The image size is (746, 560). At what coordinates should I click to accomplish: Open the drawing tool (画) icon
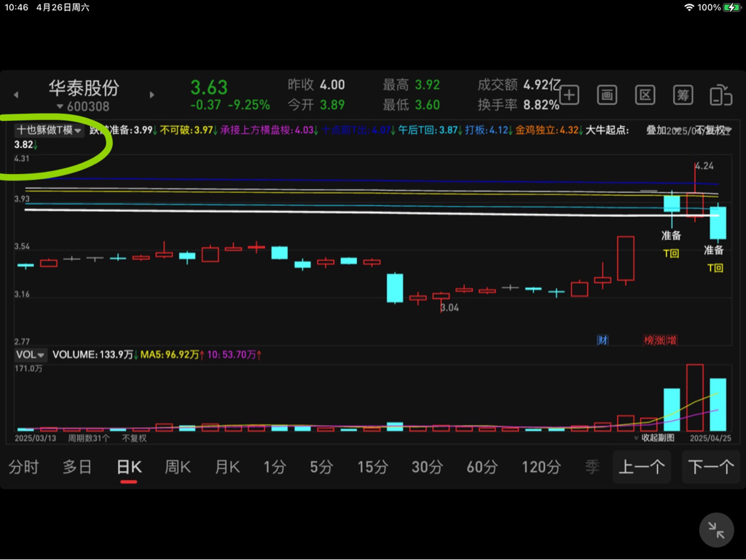[x=607, y=95]
